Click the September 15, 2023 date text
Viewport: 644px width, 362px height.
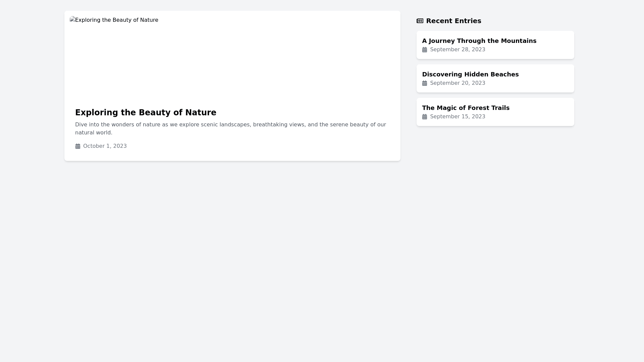[458, 117]
